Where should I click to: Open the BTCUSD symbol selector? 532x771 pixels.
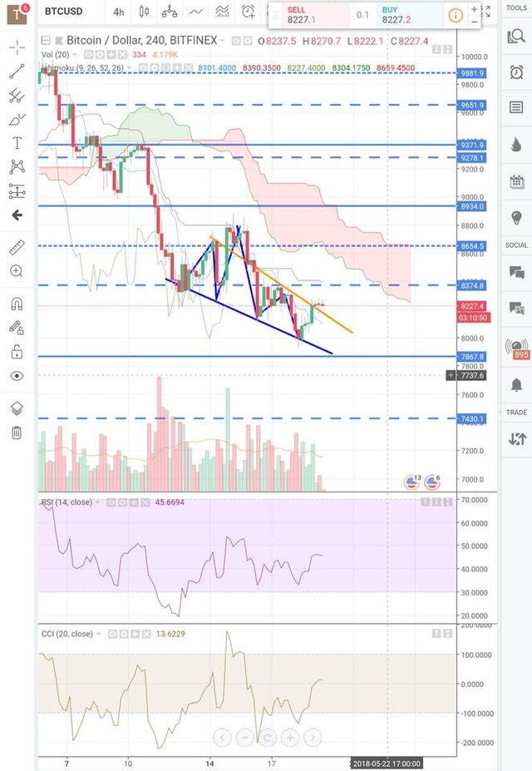coord(64,12)
